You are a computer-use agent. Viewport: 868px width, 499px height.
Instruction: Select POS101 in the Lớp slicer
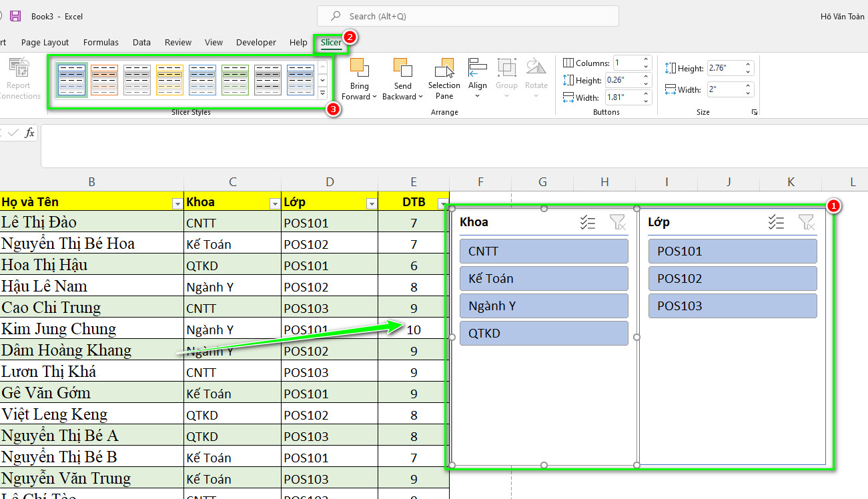coord(733,251)
